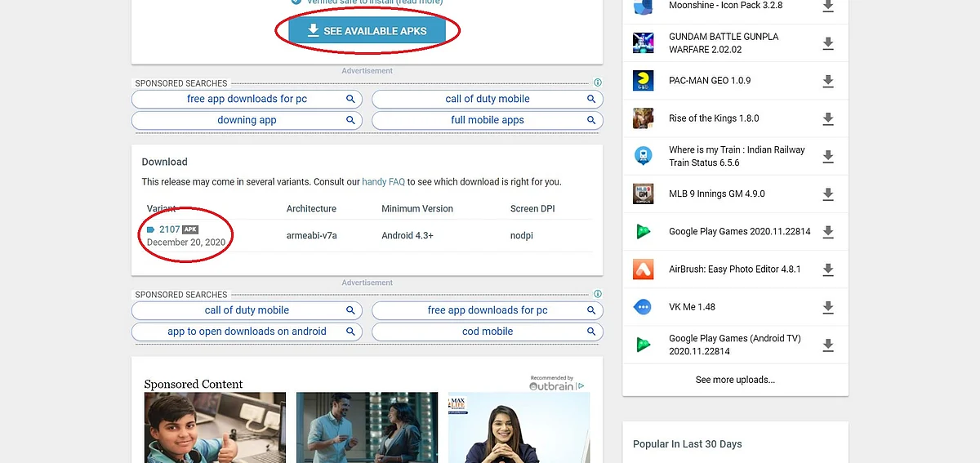Open the Google Play Games (Android TV) app icon

point(643,345)
